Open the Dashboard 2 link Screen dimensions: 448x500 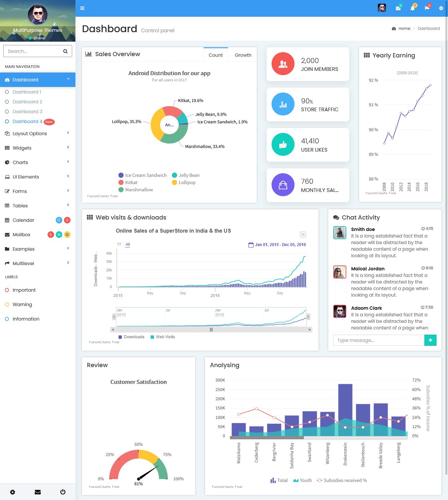tap(27, 102)
